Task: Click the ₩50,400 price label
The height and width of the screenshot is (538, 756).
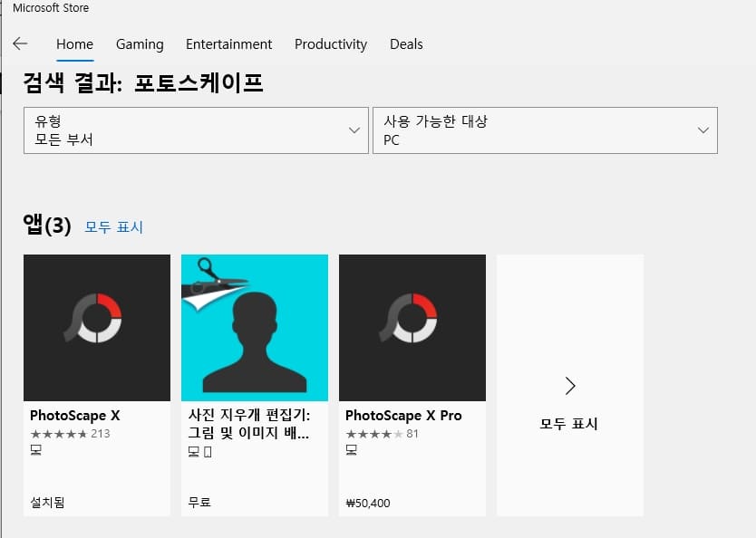Action: 368,503
